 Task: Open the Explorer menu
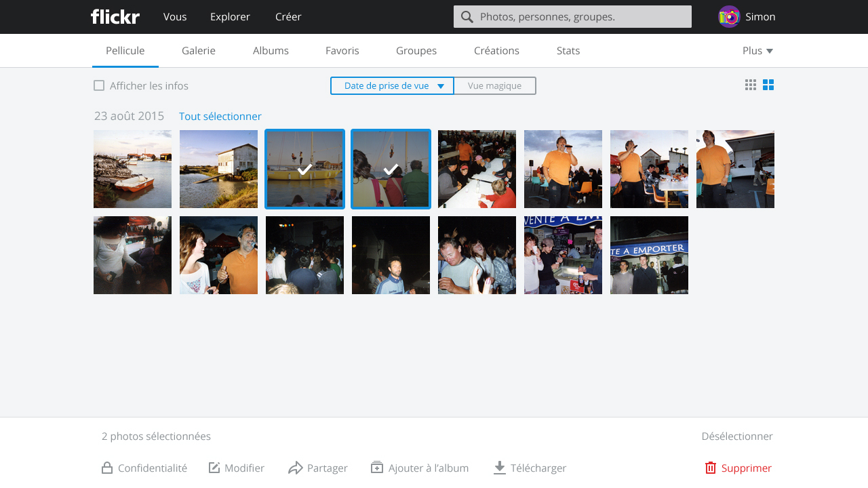230,17
